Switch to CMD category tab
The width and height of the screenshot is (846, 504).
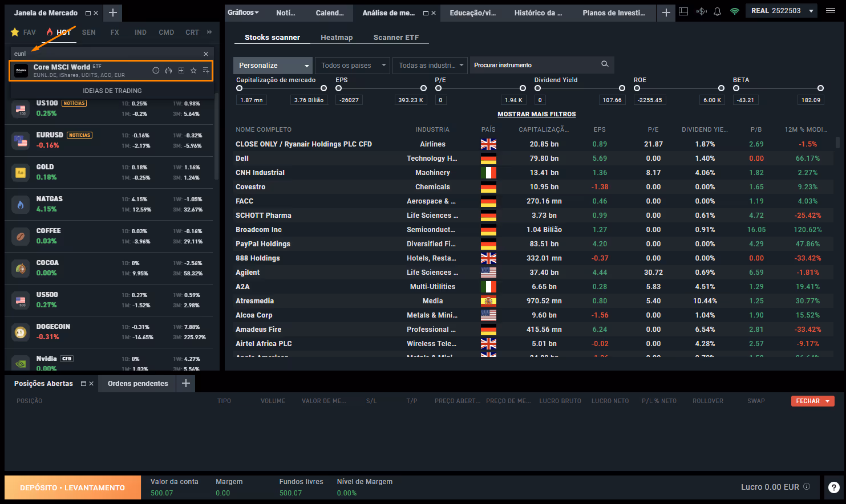click(x=167, y=32)
